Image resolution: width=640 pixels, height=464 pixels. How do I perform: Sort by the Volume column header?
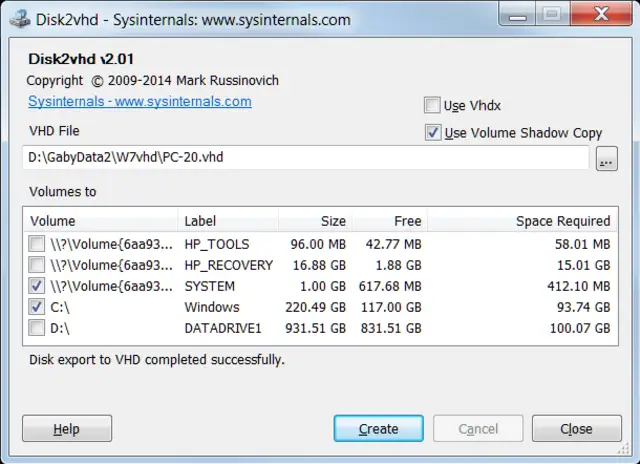click(100, 221)
